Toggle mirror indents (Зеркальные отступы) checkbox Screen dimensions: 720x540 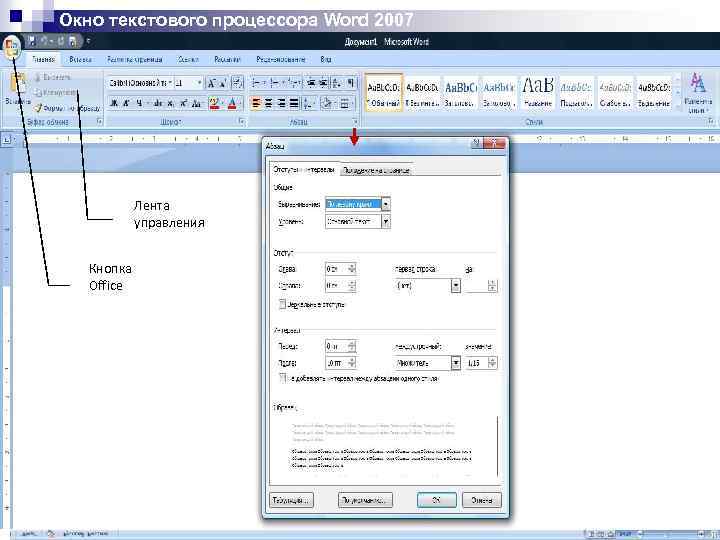pos(282,304)
